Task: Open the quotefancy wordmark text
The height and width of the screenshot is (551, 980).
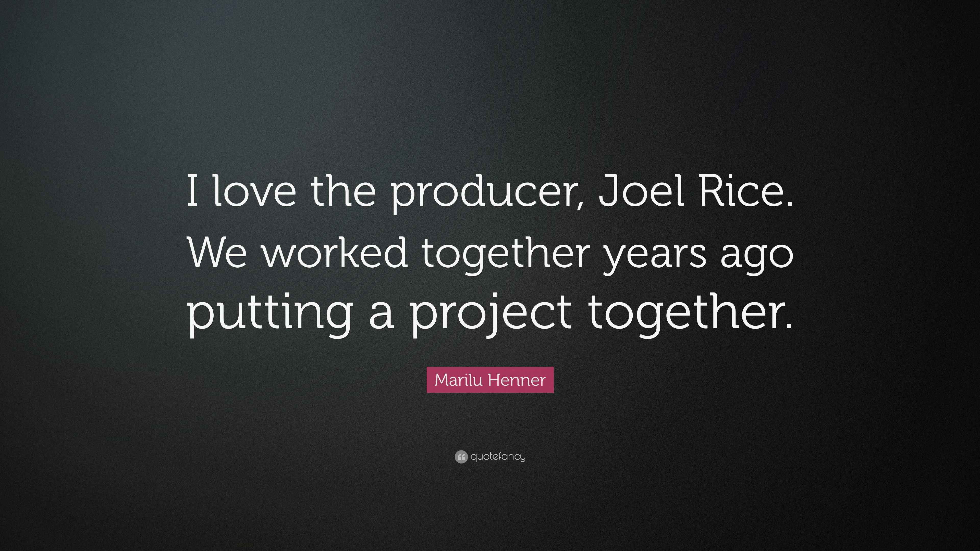Action: [x=498, y=457]
